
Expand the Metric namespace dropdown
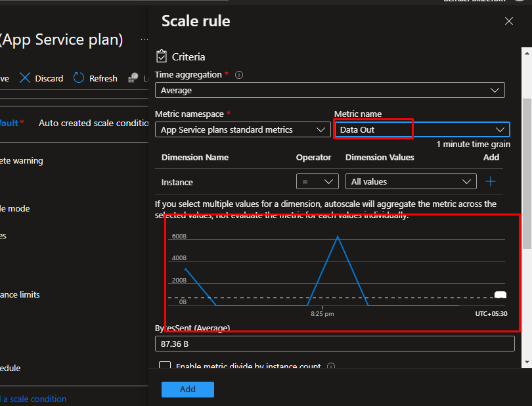pyautogui.click(x=242, y=130)
